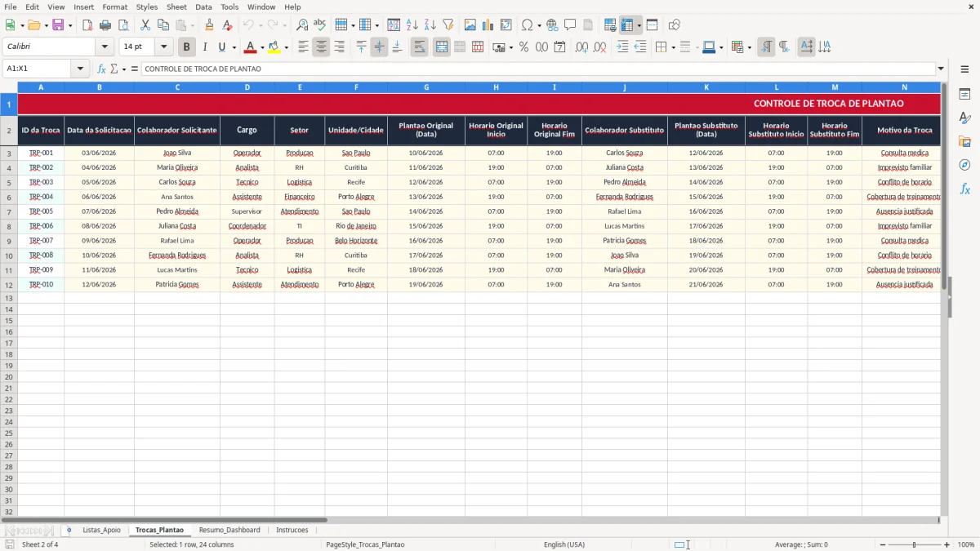The image size is (980, 551).
Task: Click the Spelling check icon
Action: click(x=320, y=25)
